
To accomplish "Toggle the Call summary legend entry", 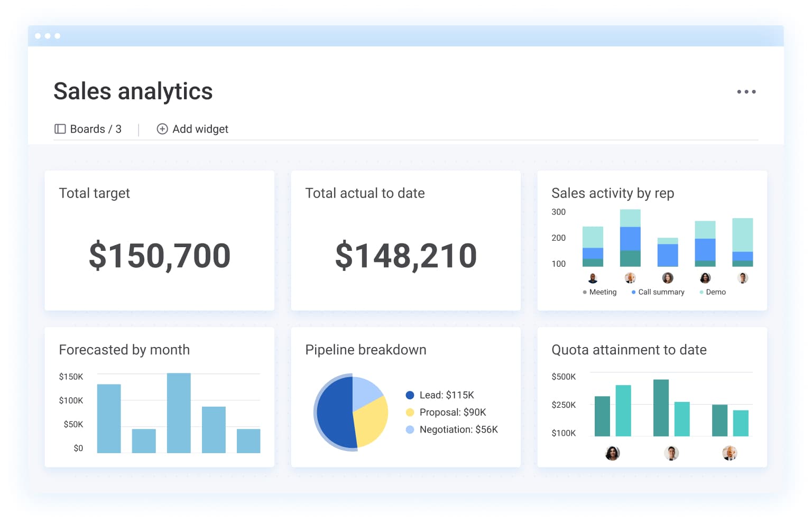I will tap(657, 292).
